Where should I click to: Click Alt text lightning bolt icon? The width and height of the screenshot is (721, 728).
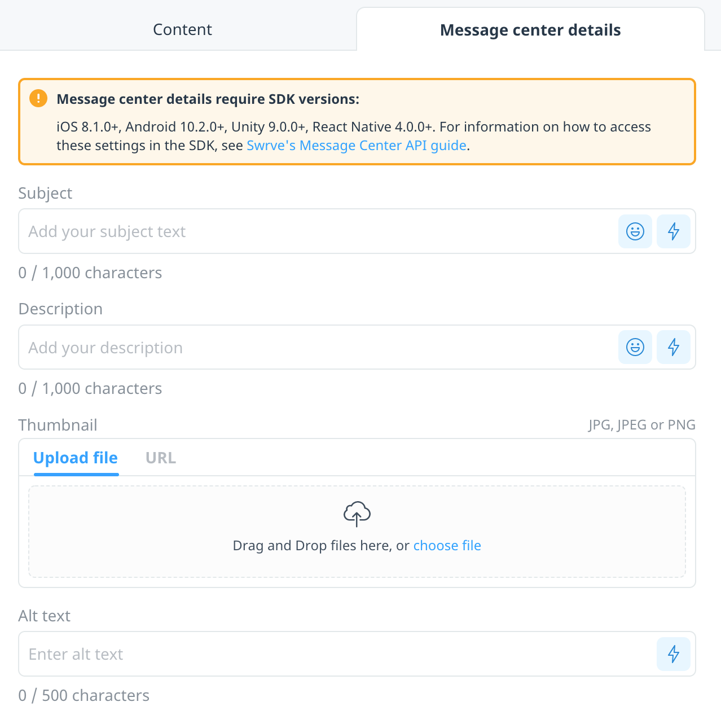click(674, 654)
